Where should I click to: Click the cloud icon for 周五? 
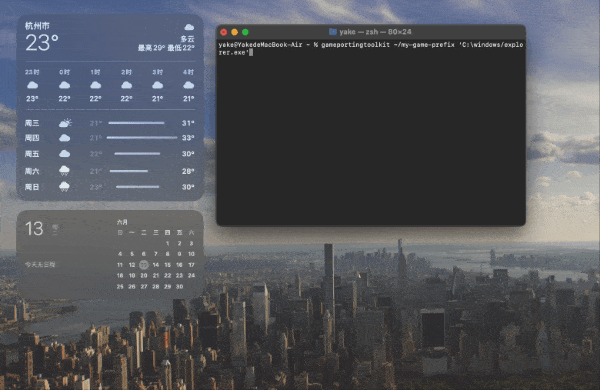64,154
